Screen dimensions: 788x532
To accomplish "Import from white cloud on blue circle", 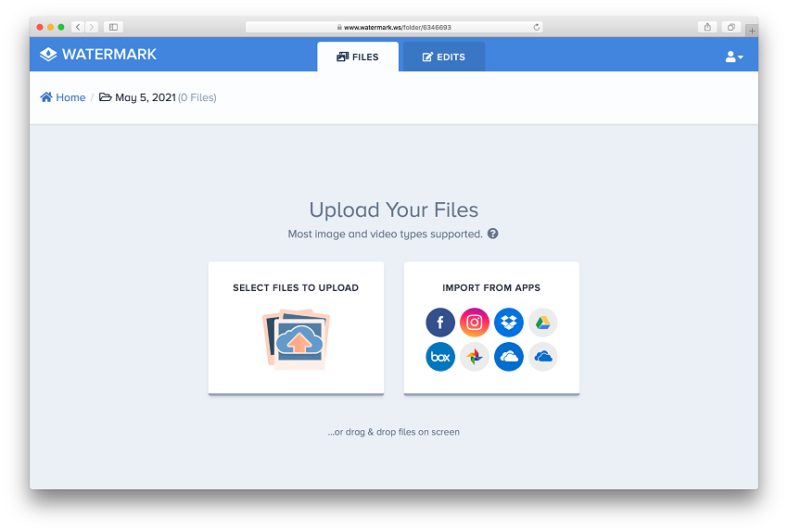I will click(509, 357).
